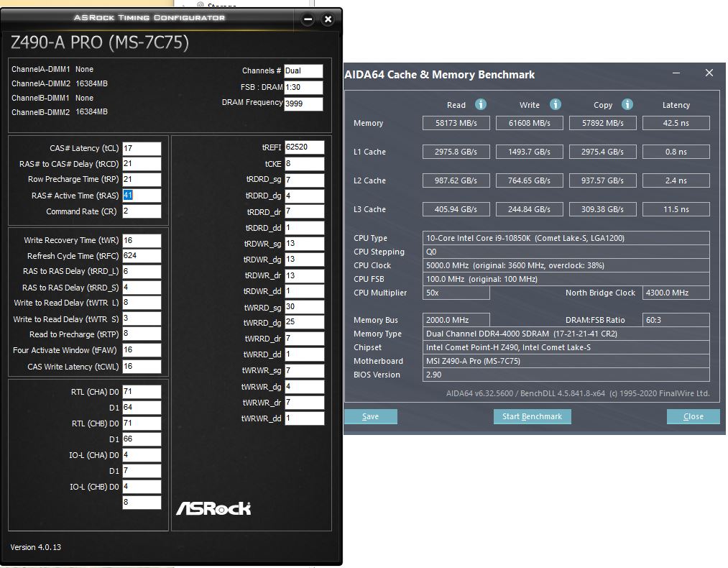Image resolution: width=728 pixels, height=568 pixels.
Task: Click the IO-L (CHB) D0 field
Action: [142, 487]
